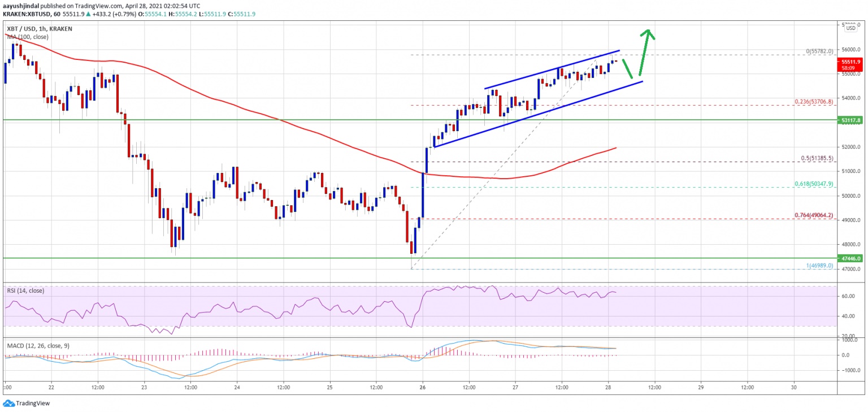Click the green 53117.8 price label

click(x=850, y=120)
